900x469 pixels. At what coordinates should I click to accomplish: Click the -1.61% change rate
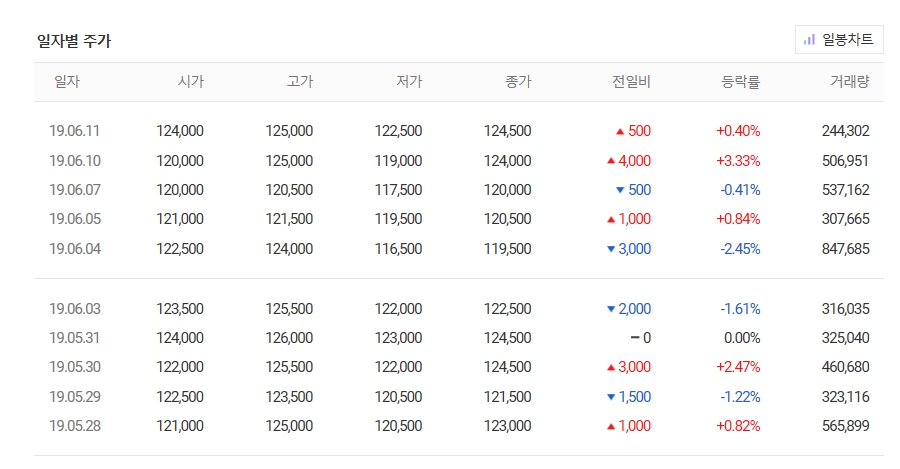coord(740,309)
